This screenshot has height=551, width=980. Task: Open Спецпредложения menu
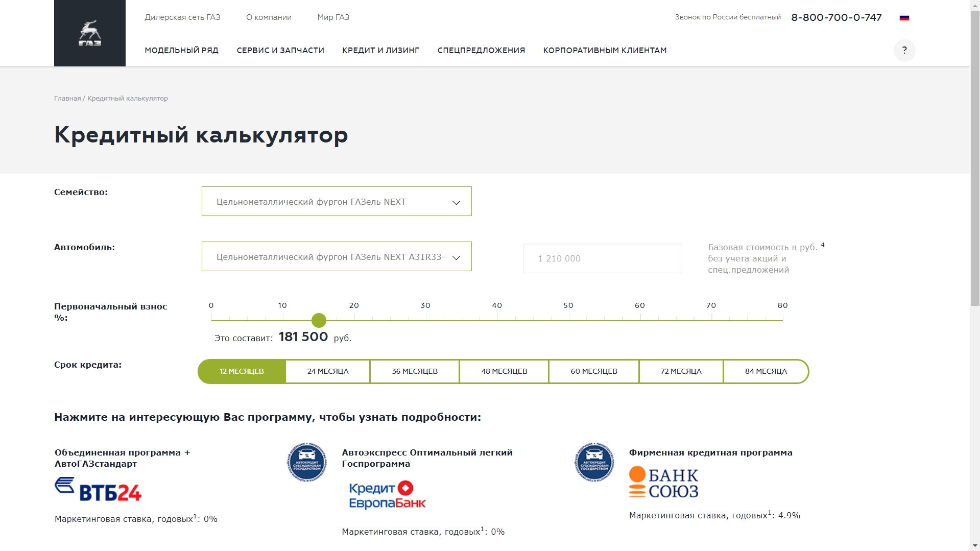[481, 50]
